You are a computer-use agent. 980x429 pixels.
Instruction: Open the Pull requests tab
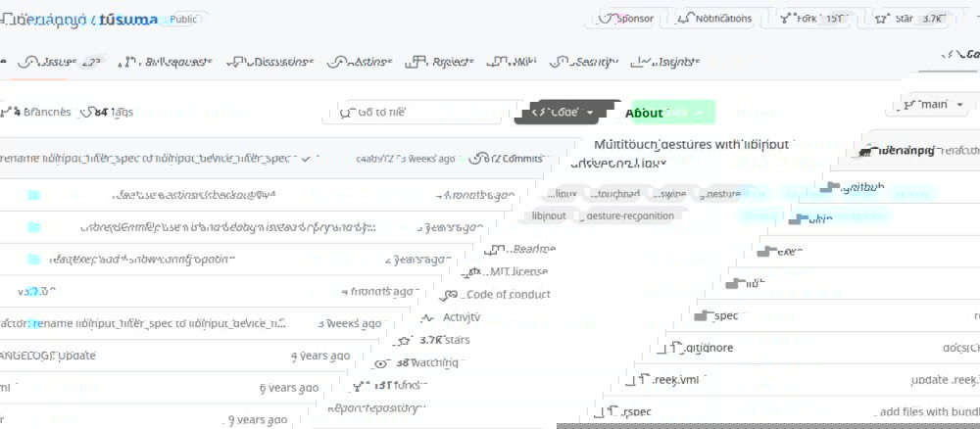[x=167, y=62]
